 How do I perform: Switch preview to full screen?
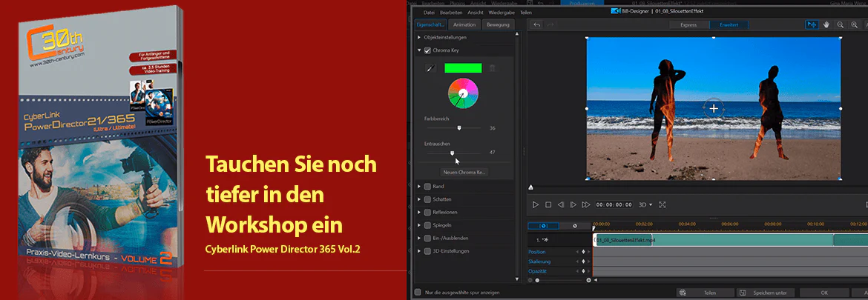(x=662, y=204)
